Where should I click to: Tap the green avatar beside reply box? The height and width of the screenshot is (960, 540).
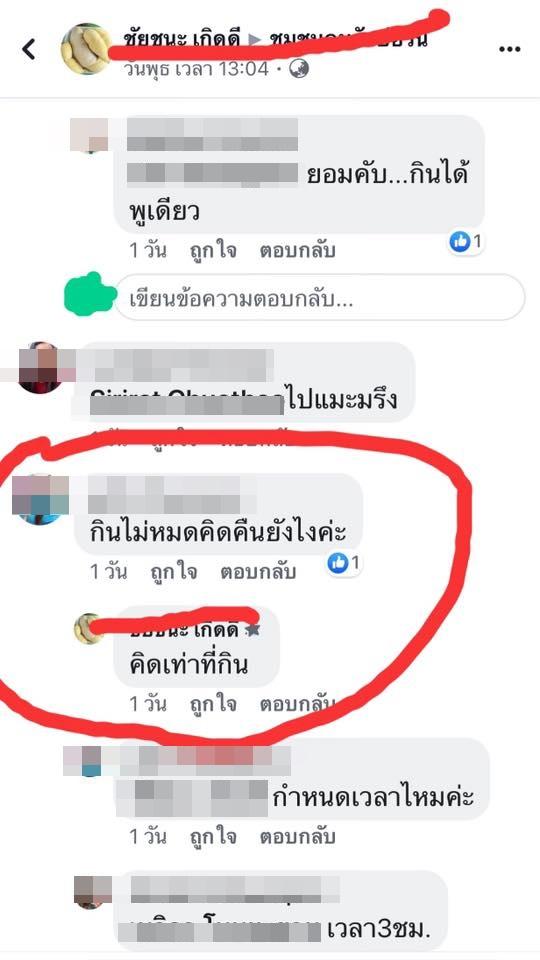tap(90, 296)
